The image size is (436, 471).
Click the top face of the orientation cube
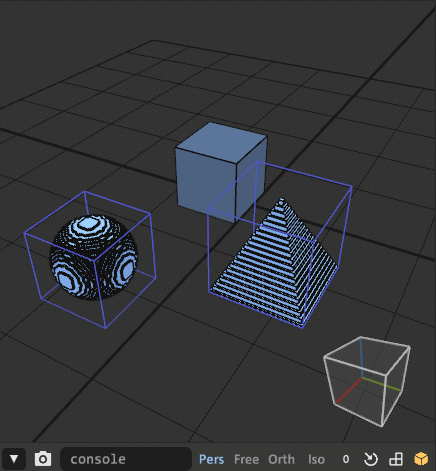(367, 355)
